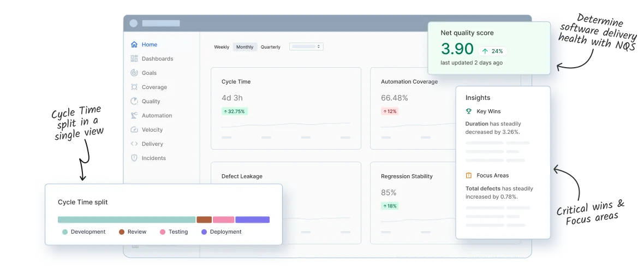The image size is (644, 273).
Task: Click the Incidents shield icon
Action: click(134, 158)
